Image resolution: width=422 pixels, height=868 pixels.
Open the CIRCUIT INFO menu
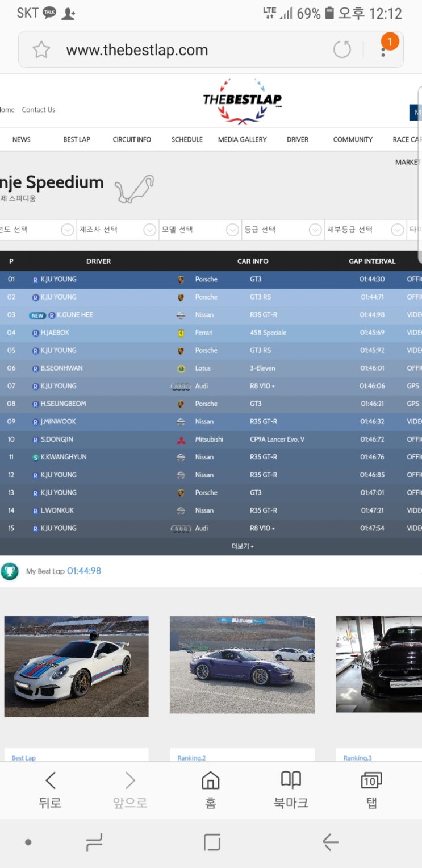[132, 139]
